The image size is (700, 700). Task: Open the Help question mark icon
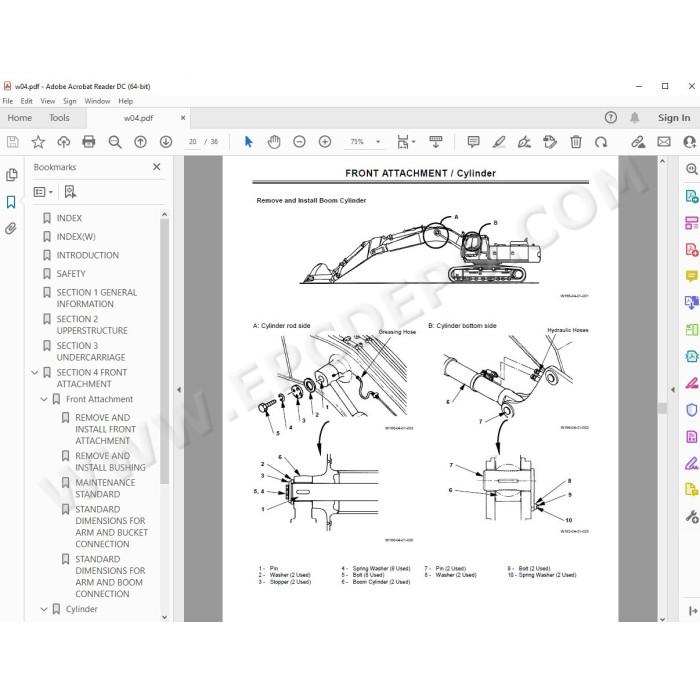[610, 117]
